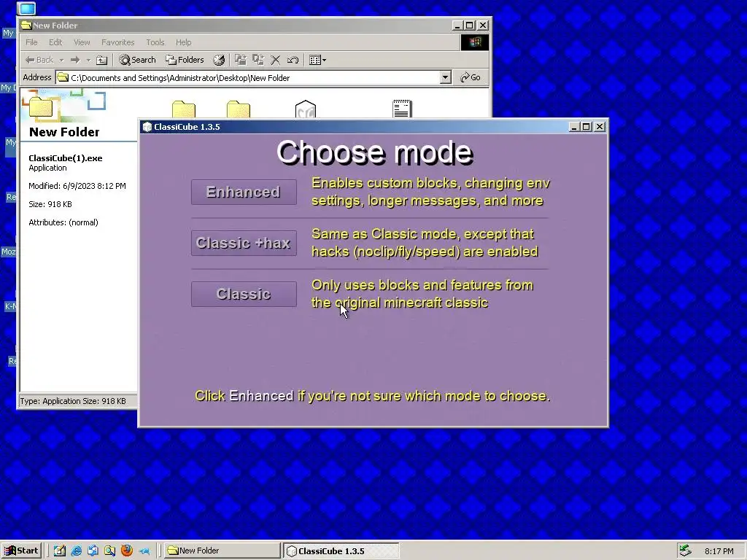747x560 pixels.
Task: Click the ClassiCube window title bar icon
Action: tap(147, 127)
